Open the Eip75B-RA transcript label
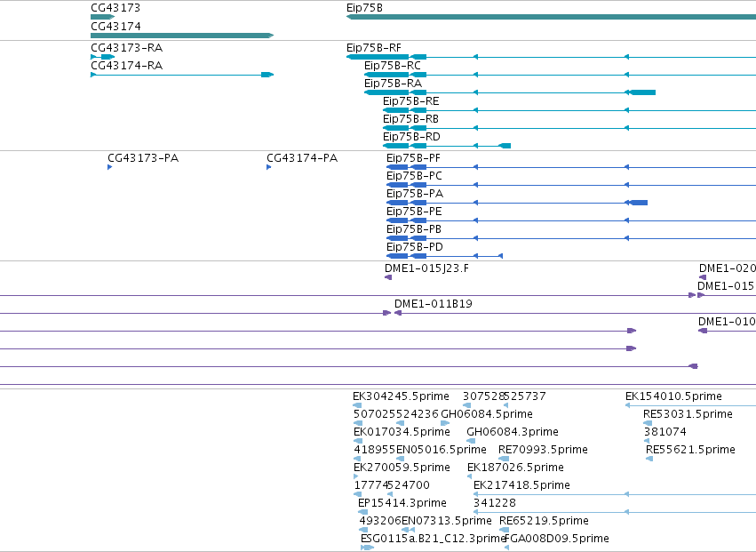Image resolution: width=756 pixels, height=552 pixels. [x=393, y=84]
